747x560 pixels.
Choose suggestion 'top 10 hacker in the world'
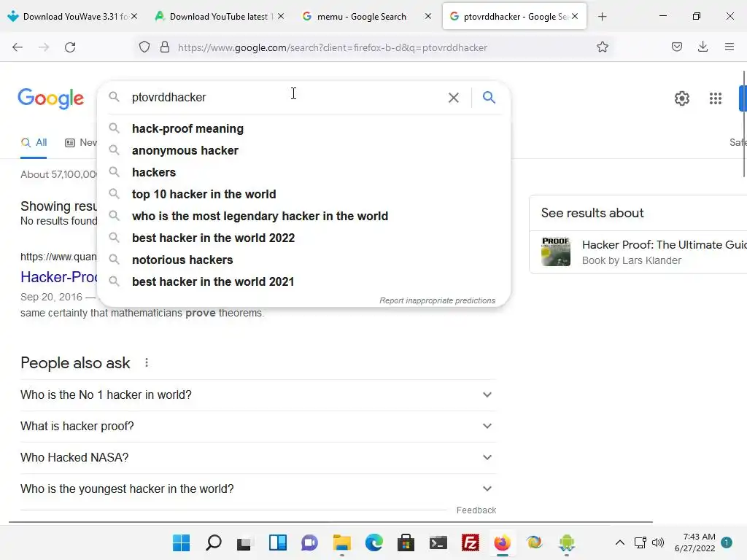point(303,194)
